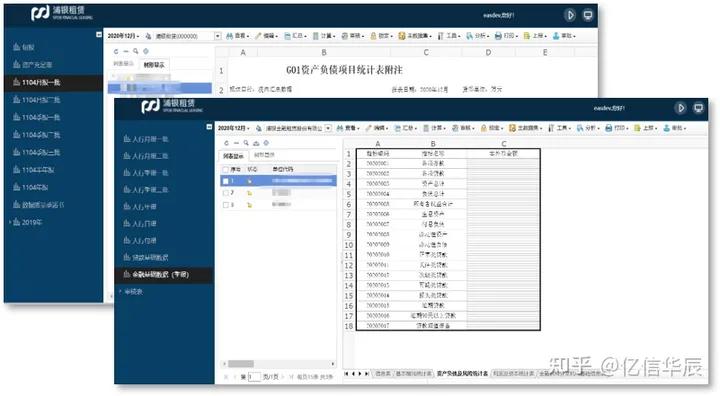720x396 pixels.
Task: Select first sheet tab at bottom of front window
Action: click(x=383, y=374)
